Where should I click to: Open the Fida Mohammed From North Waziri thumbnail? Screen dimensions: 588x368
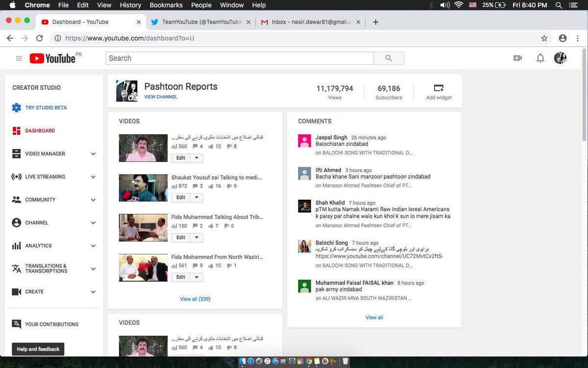tap(143, 267)
